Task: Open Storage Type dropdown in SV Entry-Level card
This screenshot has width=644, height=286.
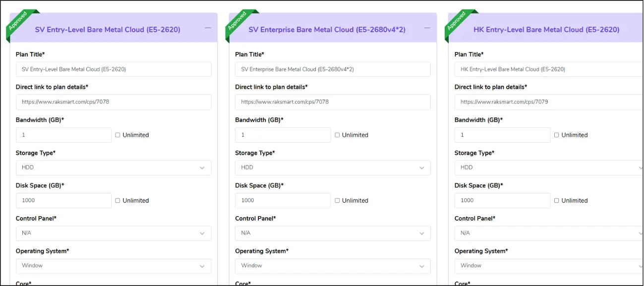Action: (114, 168)
